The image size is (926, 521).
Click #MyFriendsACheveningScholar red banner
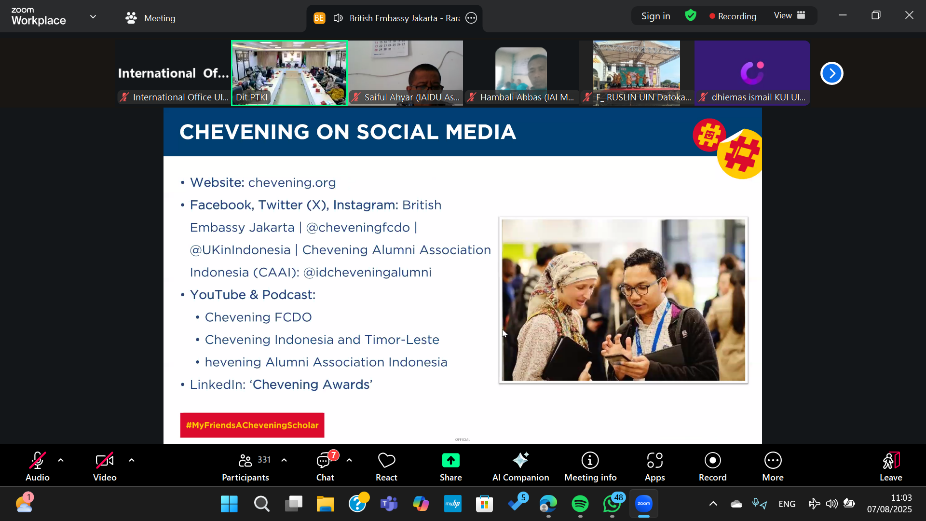coord(252,425)
